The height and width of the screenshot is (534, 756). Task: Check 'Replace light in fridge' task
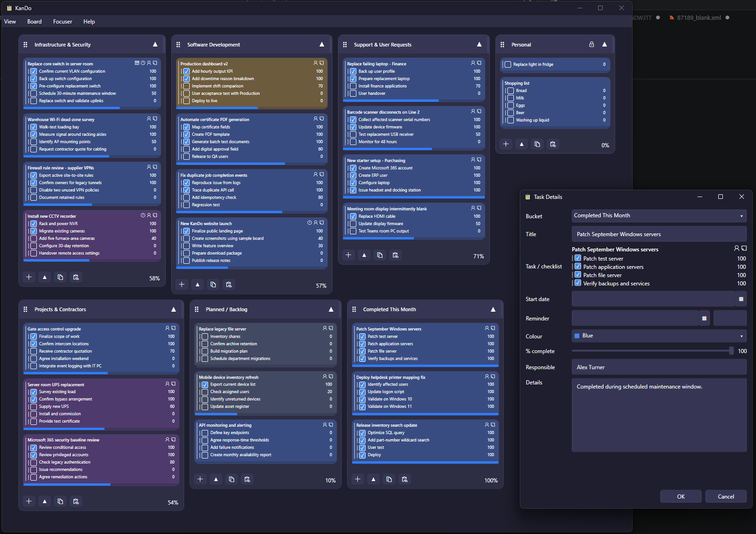[508, 64]
